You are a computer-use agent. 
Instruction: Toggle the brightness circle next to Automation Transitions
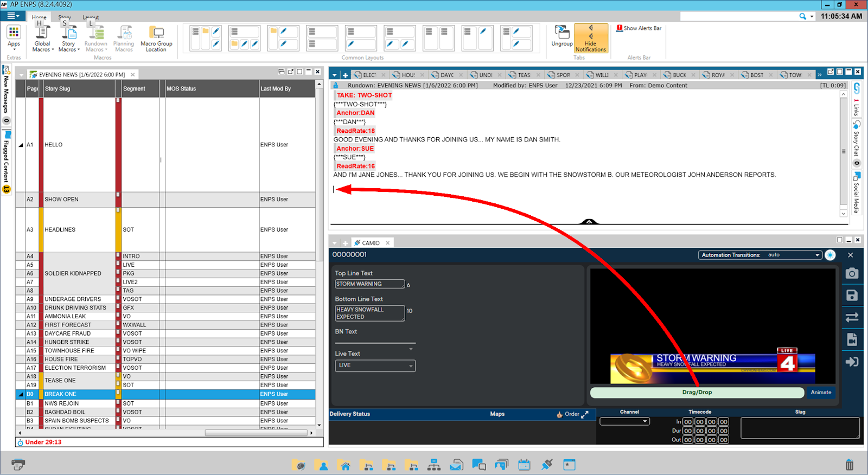pyautogui.click(x=830, y=255)
